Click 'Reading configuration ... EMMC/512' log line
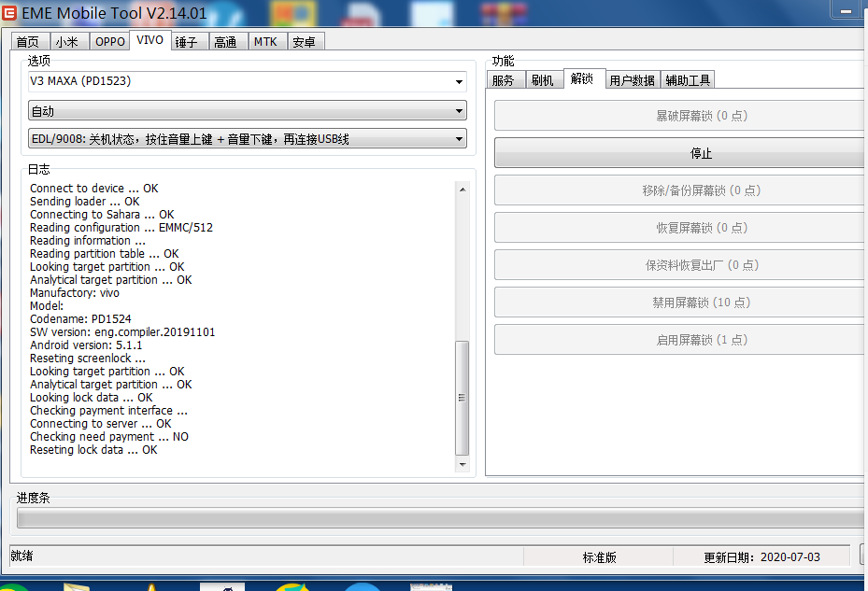 coord(121,228)
